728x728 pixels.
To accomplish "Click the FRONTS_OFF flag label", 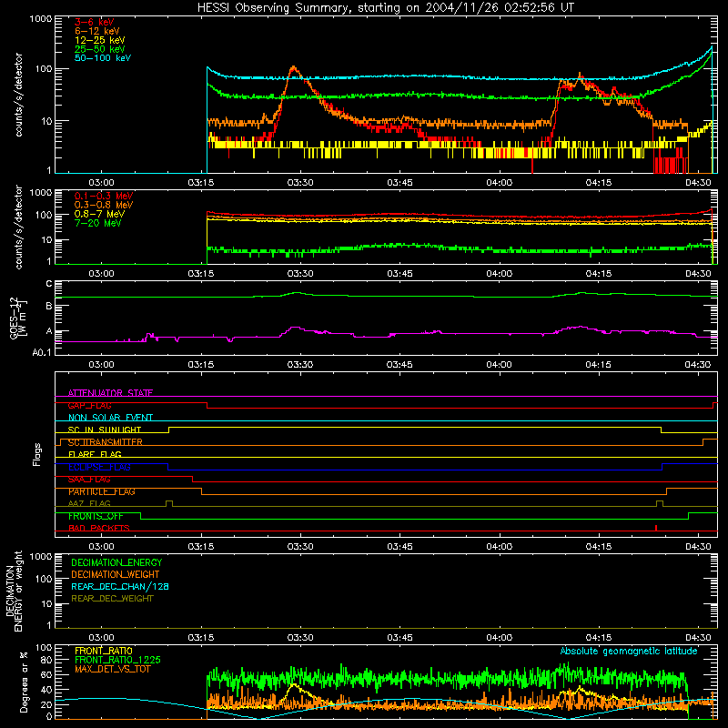I will 96,516.
